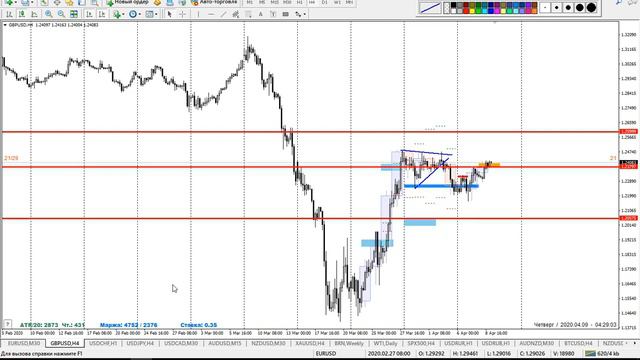Pick the bright red color swatch
The height and width of the screenshot is (360, 640).
pyautogui.click(x=466, y=11)
